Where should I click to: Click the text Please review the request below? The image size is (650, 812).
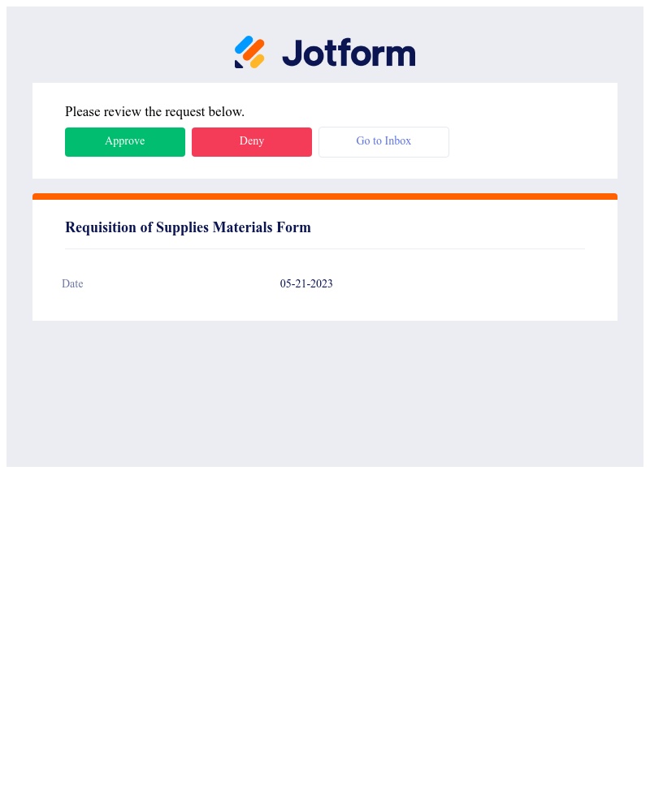coord(154,112)
